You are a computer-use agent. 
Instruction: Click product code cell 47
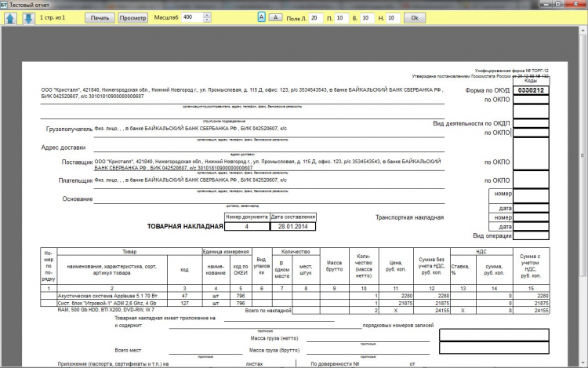tap(184, 296)
